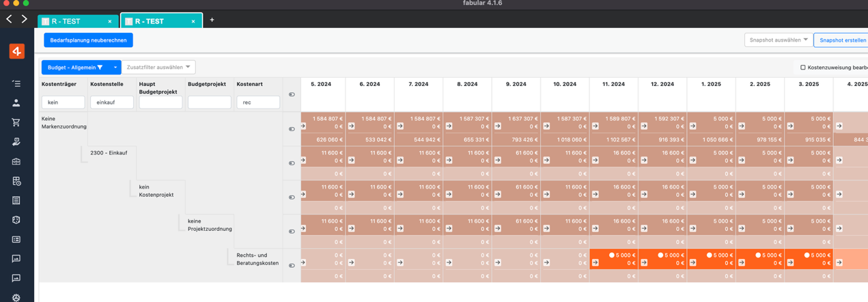The image size is (868, 302).
Task: Click the Kostenstelle filter field containing einkauf
Action: coord(112,102)
